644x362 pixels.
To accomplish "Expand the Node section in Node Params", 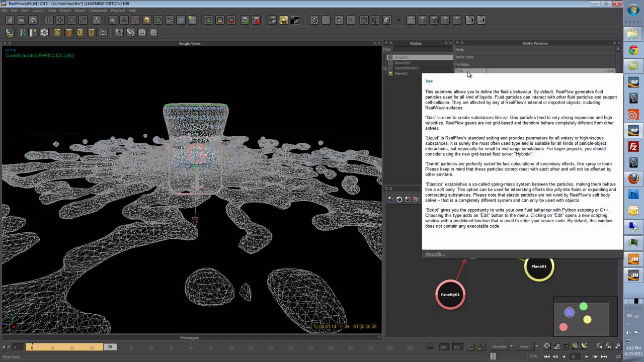I will [535, 50].
